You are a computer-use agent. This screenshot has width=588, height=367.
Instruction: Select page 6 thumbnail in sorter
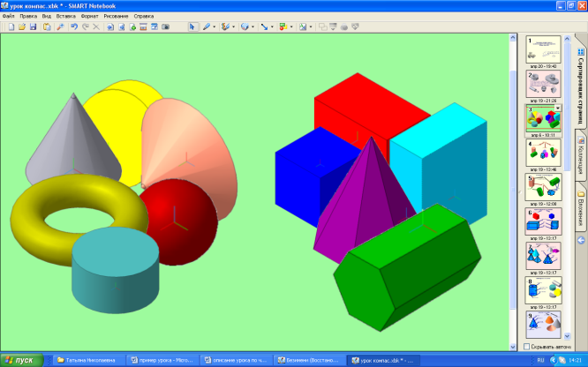[543, 221]
